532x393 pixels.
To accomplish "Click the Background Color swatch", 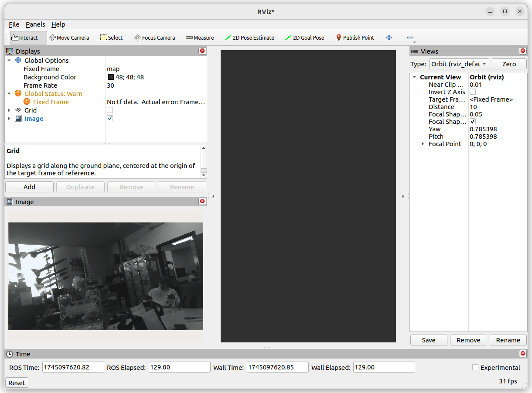I will (x=111, y=77).
